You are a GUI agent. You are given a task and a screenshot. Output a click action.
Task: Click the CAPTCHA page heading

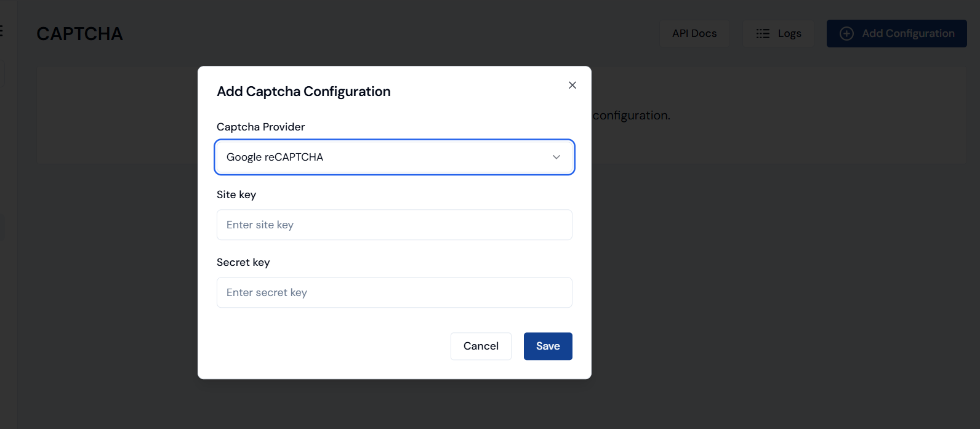tap(79, 34)
